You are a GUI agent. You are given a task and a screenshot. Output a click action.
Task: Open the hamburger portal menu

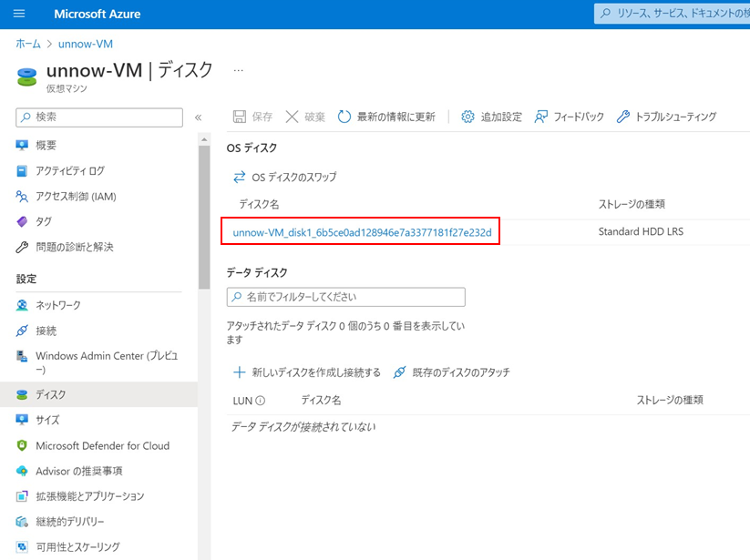[x=19, y=14]
